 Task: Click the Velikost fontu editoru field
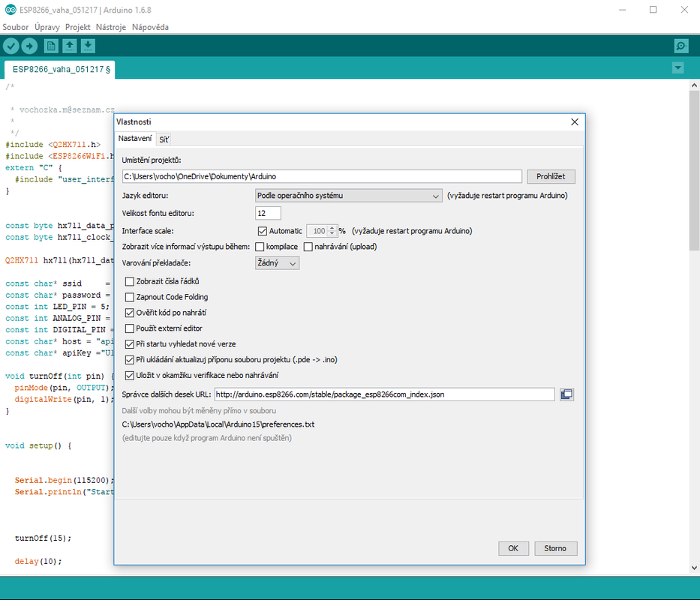268,214
